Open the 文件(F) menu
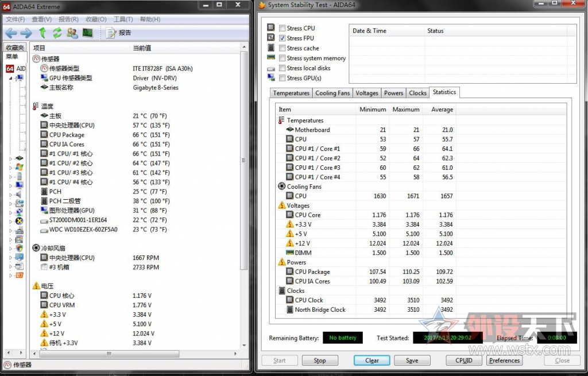The image size is (588, 376). (x=15, y=19)
